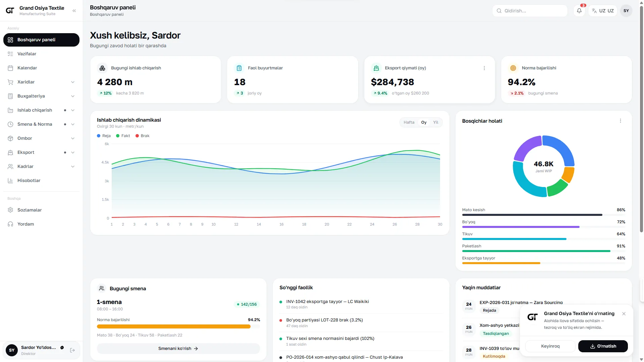Image resolution: width=644 pixels, height=362 pixels.
Task: Click the Bugungi smena people icon
Action: click(101, 288)
